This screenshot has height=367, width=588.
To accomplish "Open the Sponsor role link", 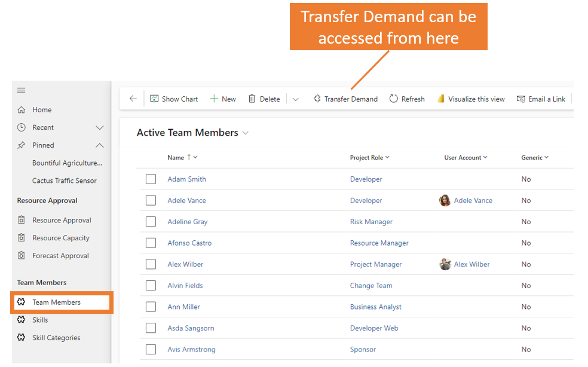I will click(x=363, y=349).
